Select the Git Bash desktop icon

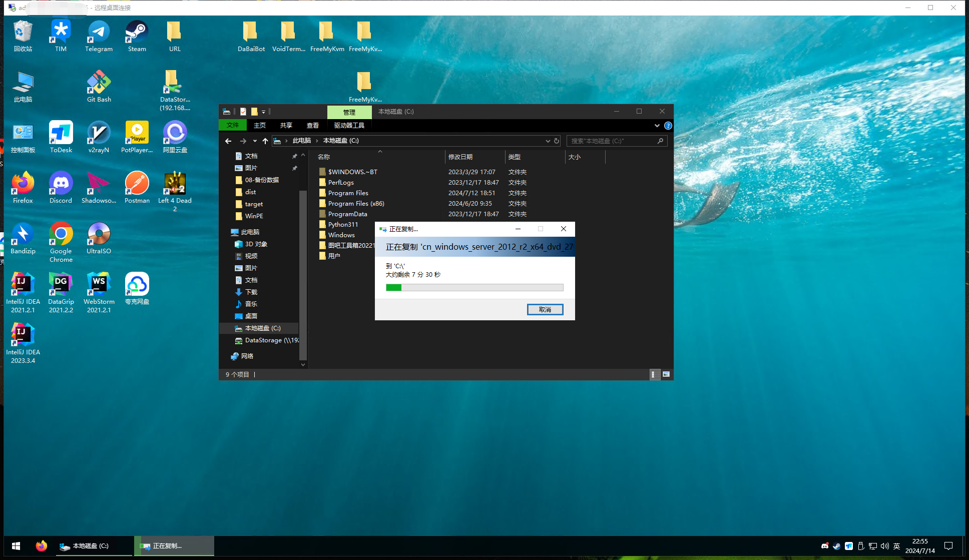[x=99, y=87]
